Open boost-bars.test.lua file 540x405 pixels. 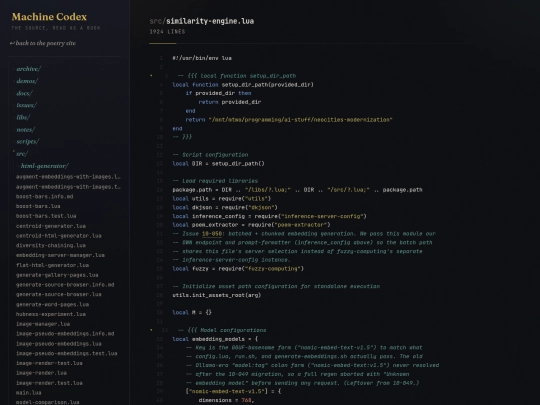coord(46,216)
